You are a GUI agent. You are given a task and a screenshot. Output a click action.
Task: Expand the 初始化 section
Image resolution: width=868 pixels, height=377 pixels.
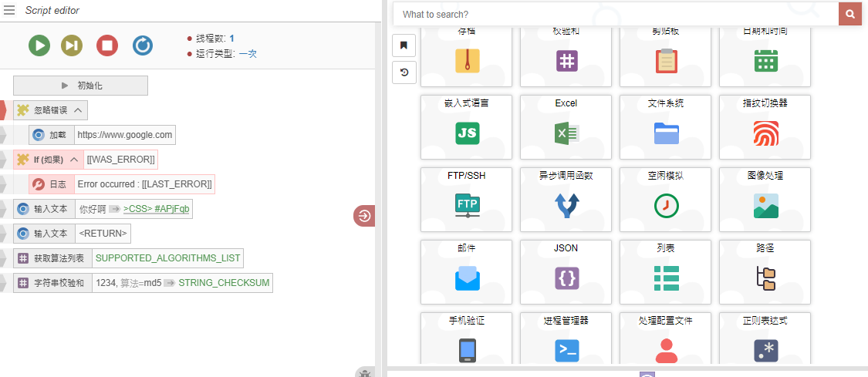80,86
